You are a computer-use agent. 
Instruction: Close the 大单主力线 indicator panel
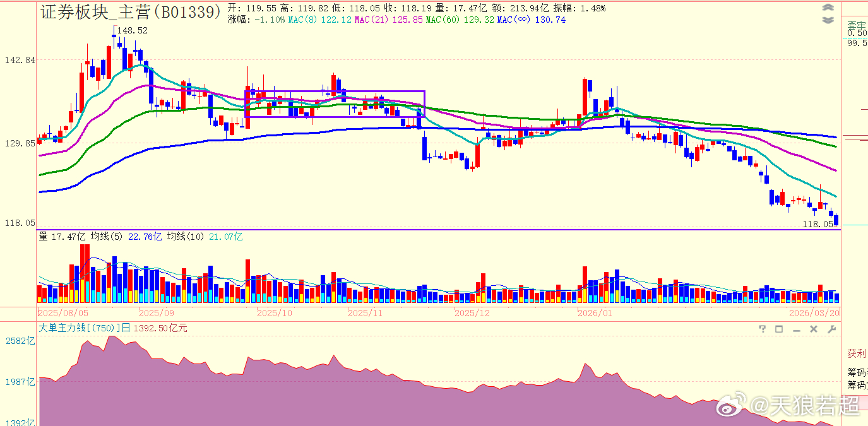pos(814,329)
